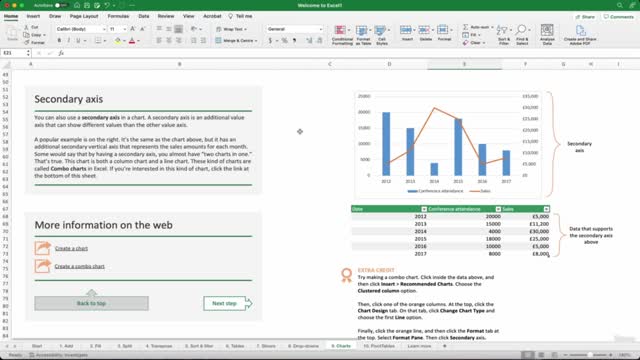The height and width of the screenshot is (360, 640).
Task: Switch to the 6. Tables sheet tab
Action: click(x=235, y=346)
